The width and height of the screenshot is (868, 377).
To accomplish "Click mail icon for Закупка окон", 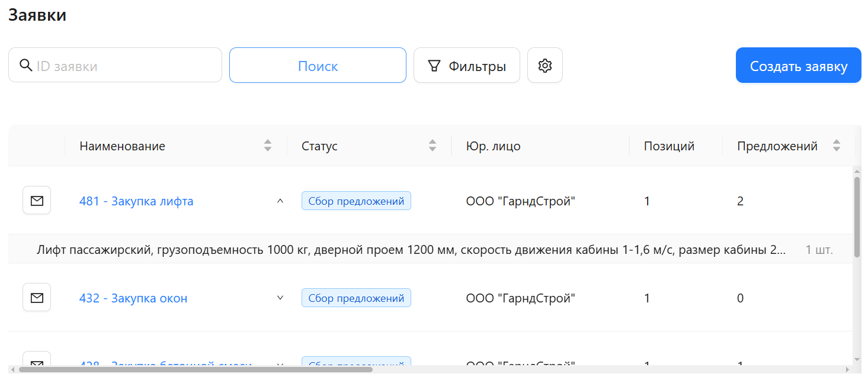I will click(x=37, y=297).
